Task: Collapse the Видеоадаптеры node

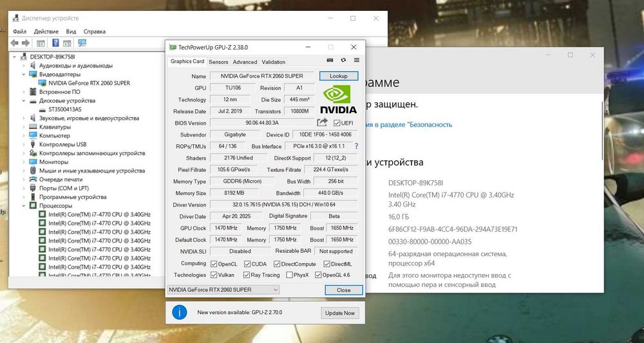Action: [x=24, y=74]
